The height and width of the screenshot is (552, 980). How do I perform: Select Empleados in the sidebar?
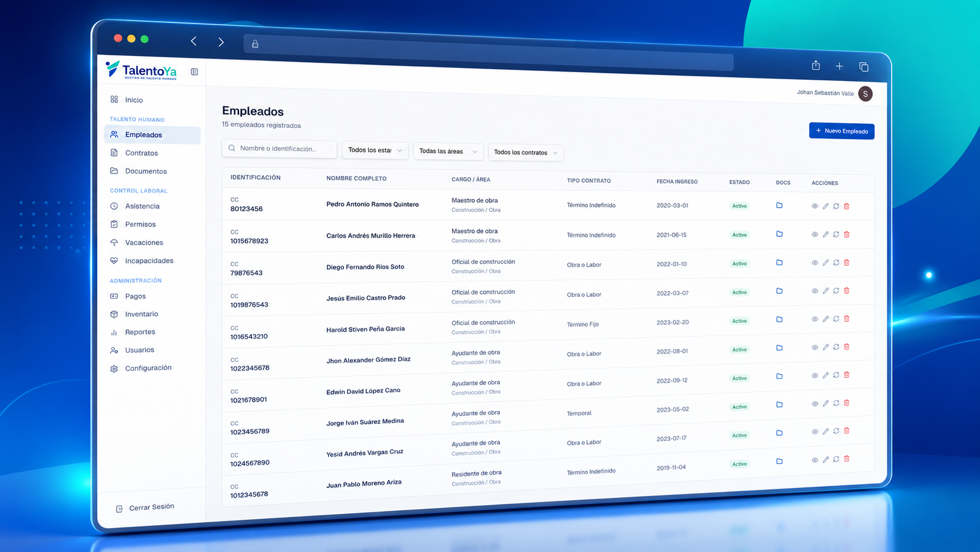[x=152, y=135]
